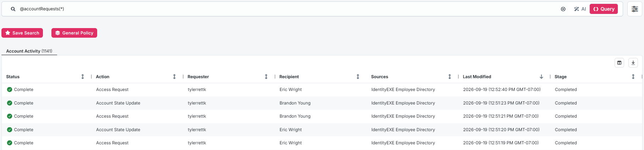Click the 2026-09-19 (12:51:19 PM GMT-07:00) timestamp
The width and height of the screenshot is (644, 150).
click(x=501, y=143)
